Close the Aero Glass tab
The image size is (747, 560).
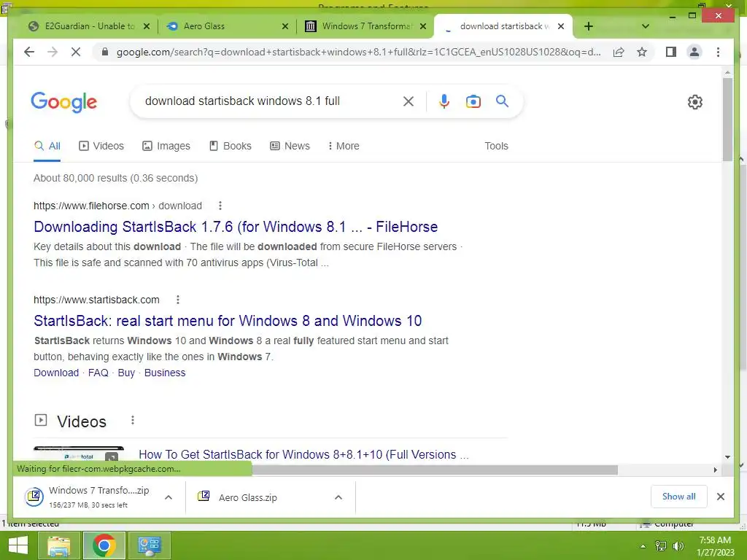[285, 26]
